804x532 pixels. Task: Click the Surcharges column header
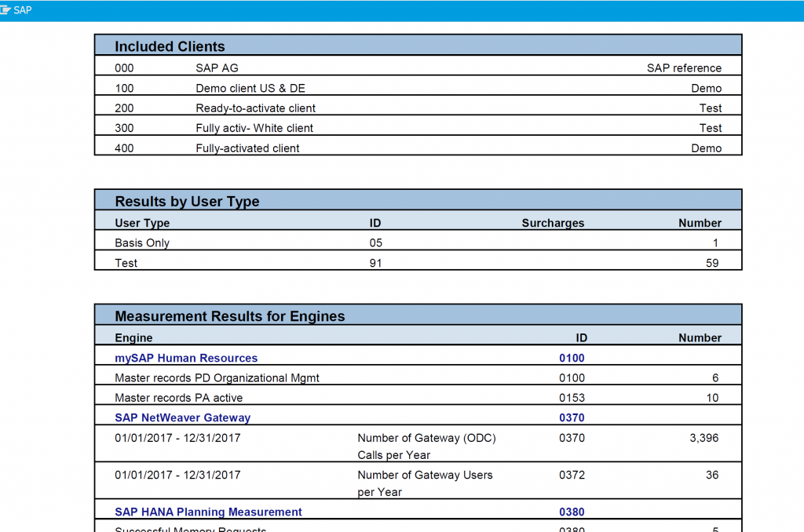(x=553, y=223)
